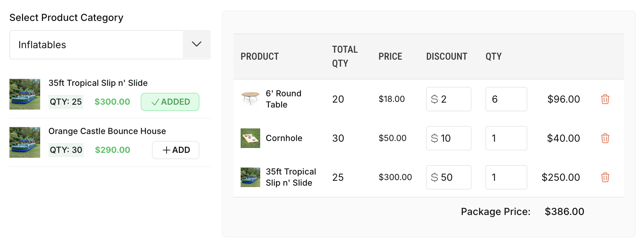Click the 35ft Tropical Slip n' Slide catalog title
The height and width of the screenshot is (245, 644).
(x=98, y=83)
